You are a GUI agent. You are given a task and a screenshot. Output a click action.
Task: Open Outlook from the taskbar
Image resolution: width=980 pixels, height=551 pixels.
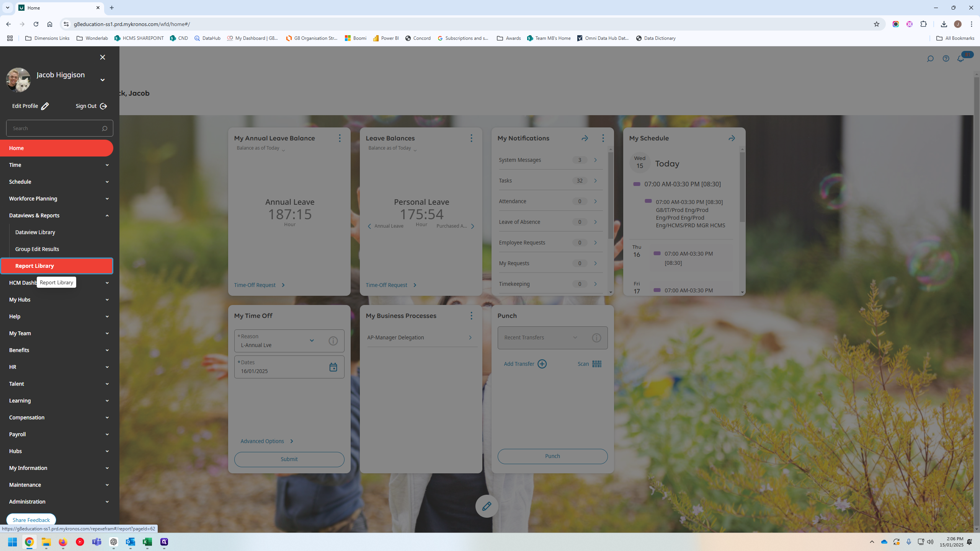(131, 542)
